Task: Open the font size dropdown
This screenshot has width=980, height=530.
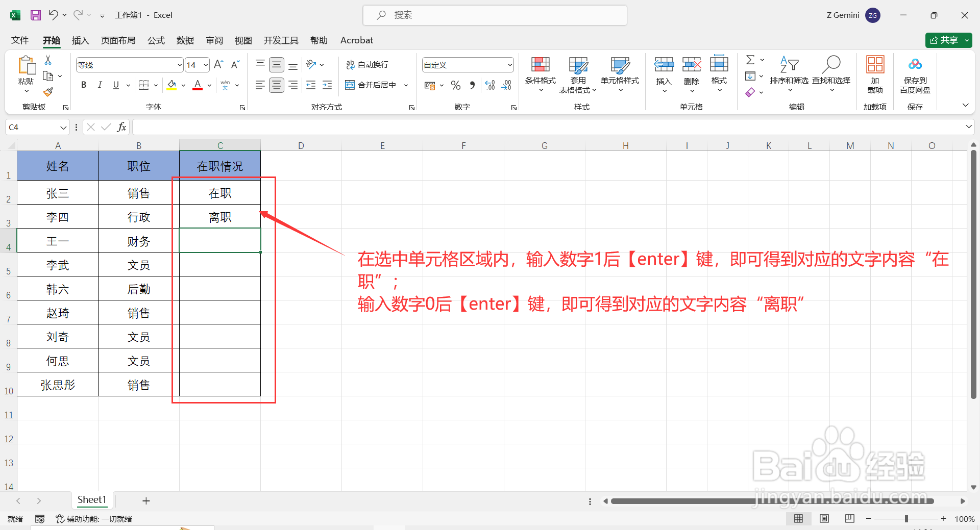Action: 206,65
